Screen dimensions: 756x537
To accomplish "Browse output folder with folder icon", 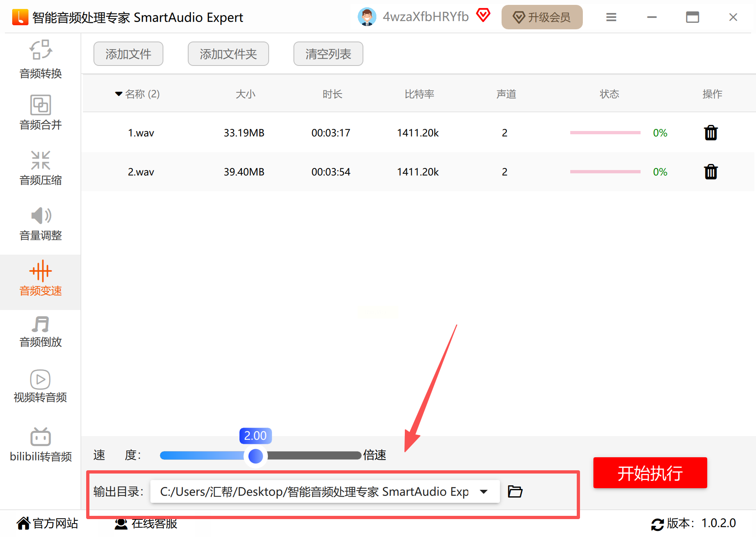I will 515,491.
